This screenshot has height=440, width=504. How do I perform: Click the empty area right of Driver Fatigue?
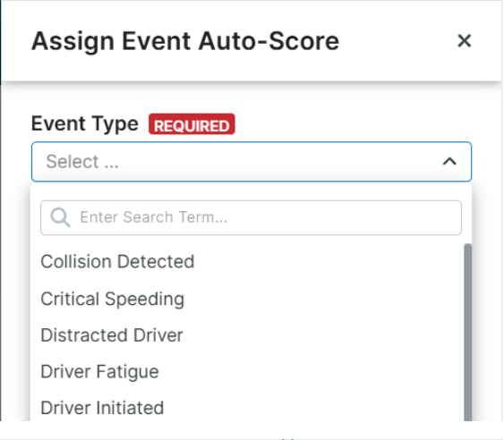coord(310,372)
